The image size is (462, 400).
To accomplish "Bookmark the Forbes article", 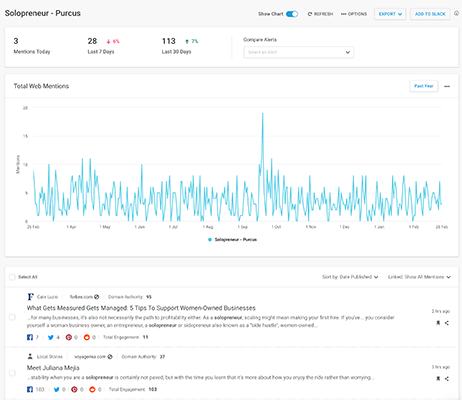I will click(438, 323).
